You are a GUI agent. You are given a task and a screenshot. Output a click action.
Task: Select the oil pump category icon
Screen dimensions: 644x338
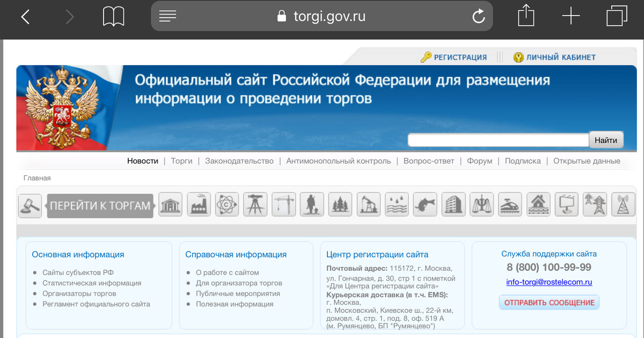coord(369,204)
